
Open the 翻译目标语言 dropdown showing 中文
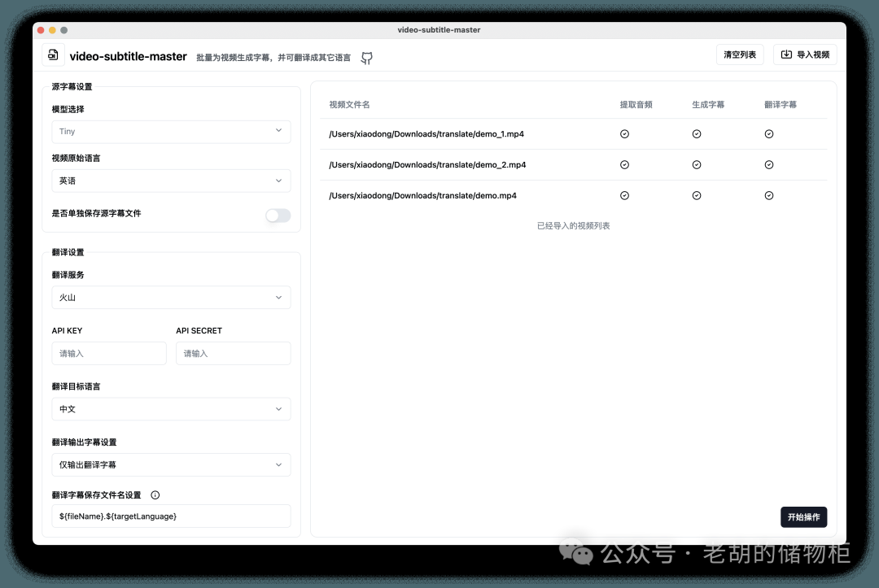click(171, 409)
